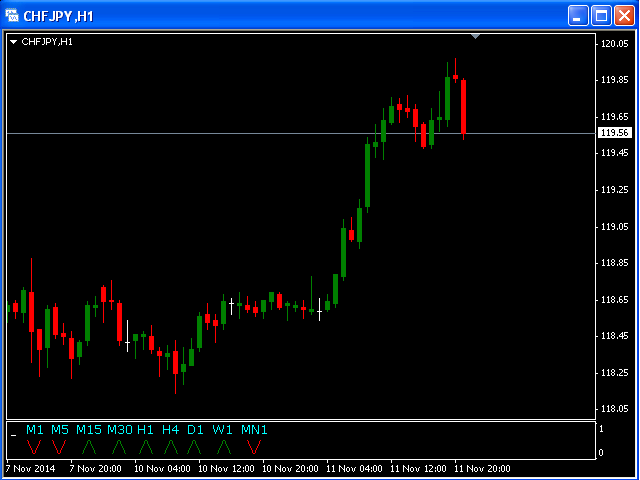Click the green up arrow under H4

(170, 446)
